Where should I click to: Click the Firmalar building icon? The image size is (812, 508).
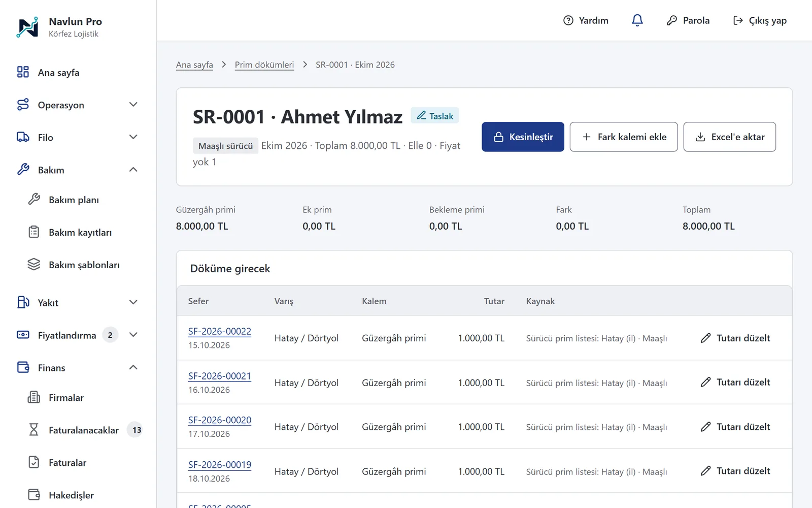tap(34, 397)
